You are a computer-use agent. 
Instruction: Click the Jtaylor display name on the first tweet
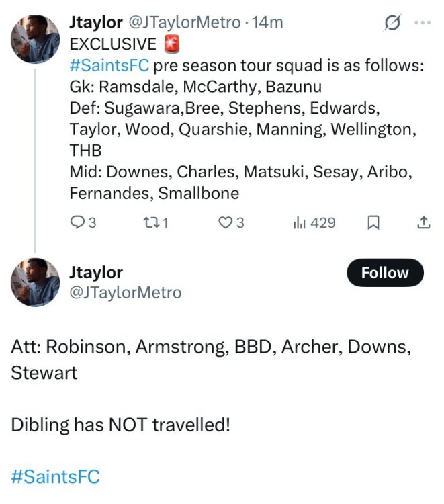(96, 22)
